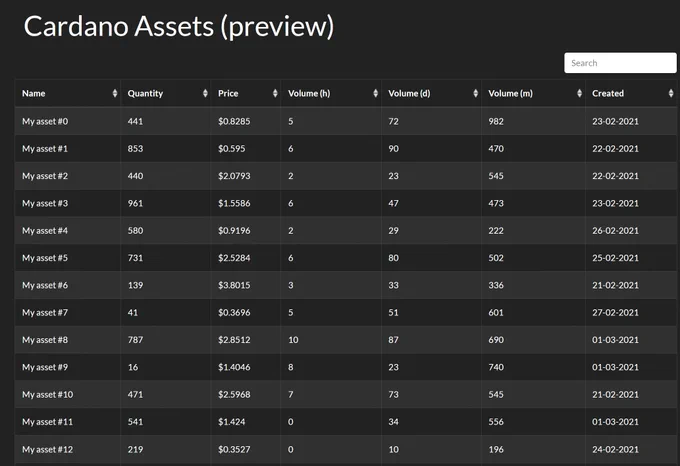This screenshot has width=680, height=466.
Task: Click created date 26-02-2021
Action: pos(615,231)
